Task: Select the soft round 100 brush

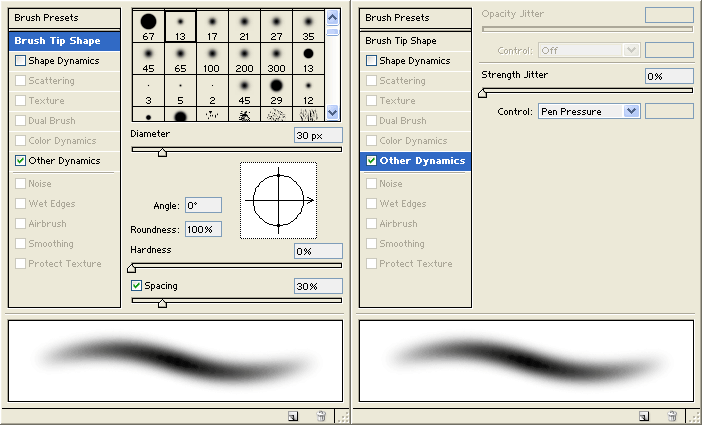Action: [212, 59]
